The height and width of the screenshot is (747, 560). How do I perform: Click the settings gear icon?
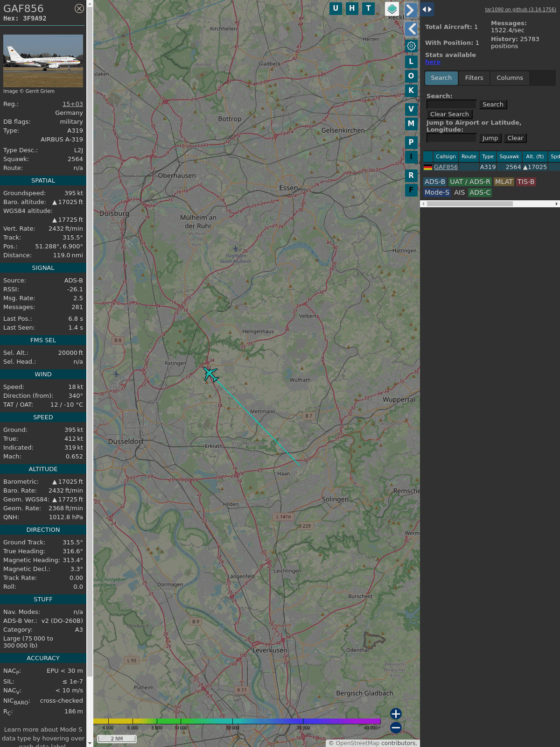[411, 46]
